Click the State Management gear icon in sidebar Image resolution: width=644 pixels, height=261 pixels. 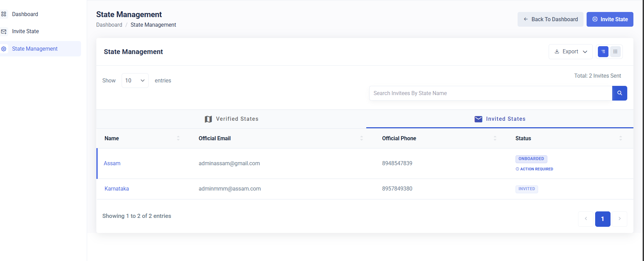tap(4, 49)
